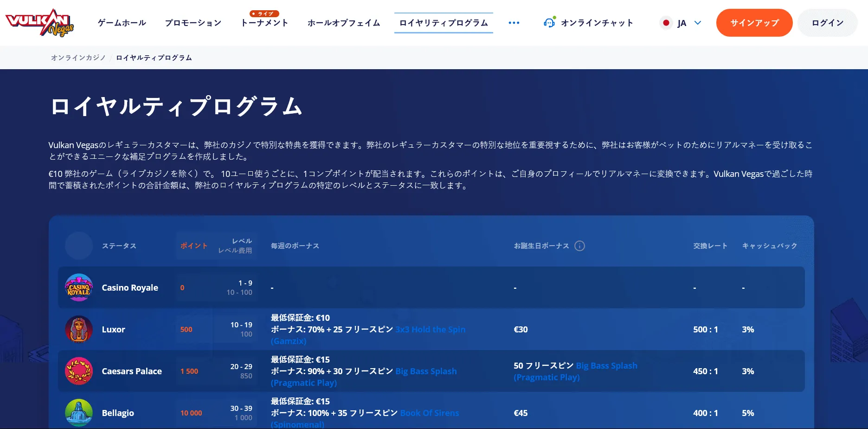The image size is (868, 429).
Task: Click the 20 - 29 level range
Action: (241, 366)
